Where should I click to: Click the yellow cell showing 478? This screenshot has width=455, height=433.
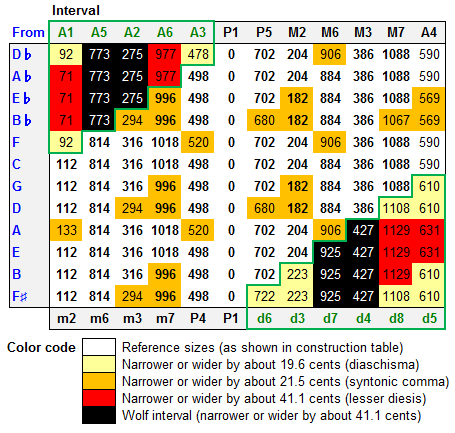[x=198, y=54]
